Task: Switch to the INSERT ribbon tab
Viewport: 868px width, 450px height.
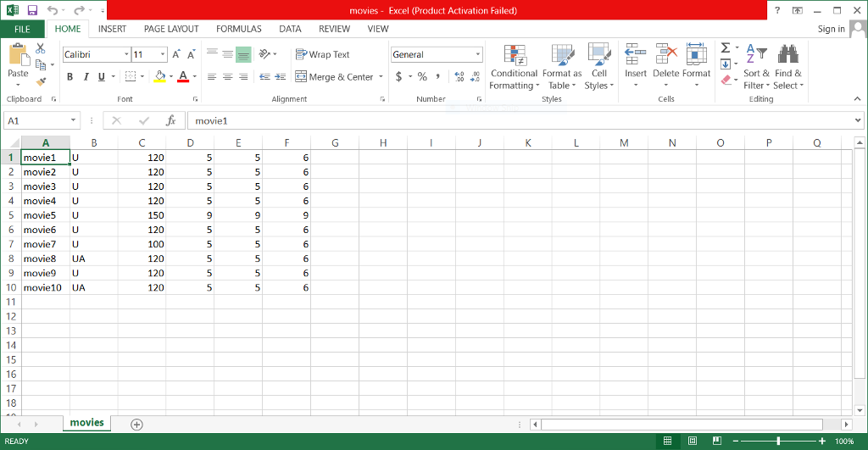Action: tap(113, 29)
